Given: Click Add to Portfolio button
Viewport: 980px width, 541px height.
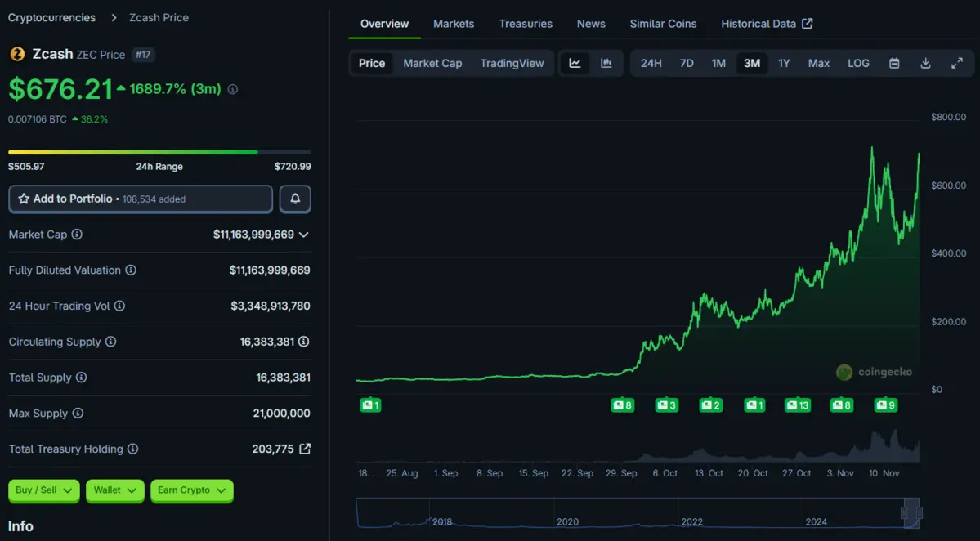Looking at the screenshot, I should (140, 199).
